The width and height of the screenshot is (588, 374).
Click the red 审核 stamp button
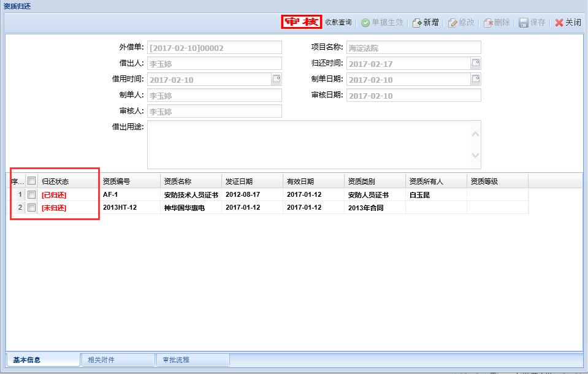[x=302, y=22]
